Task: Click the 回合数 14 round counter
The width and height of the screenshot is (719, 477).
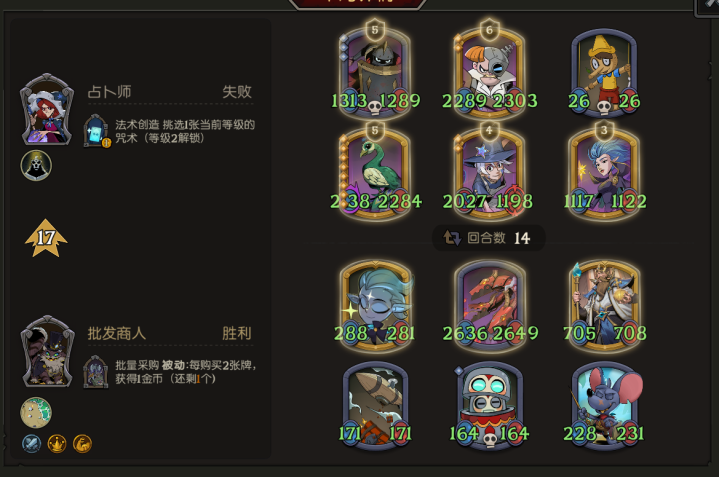Action: 489,238
